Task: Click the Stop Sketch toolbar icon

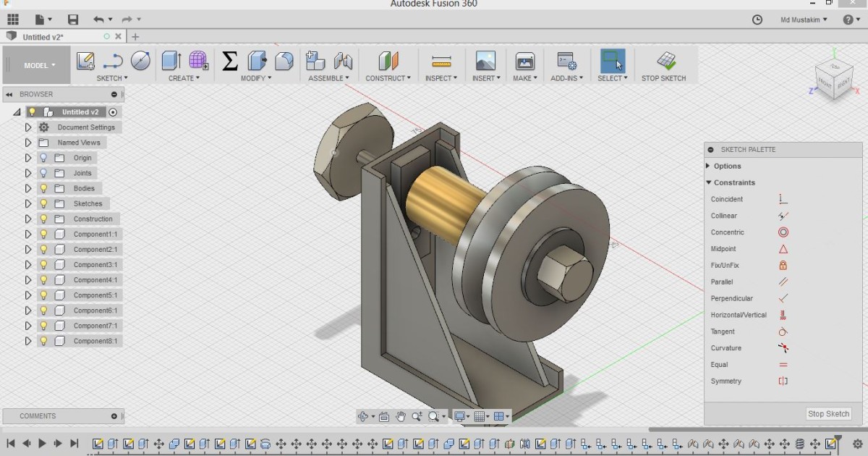Action: [666, 61]
